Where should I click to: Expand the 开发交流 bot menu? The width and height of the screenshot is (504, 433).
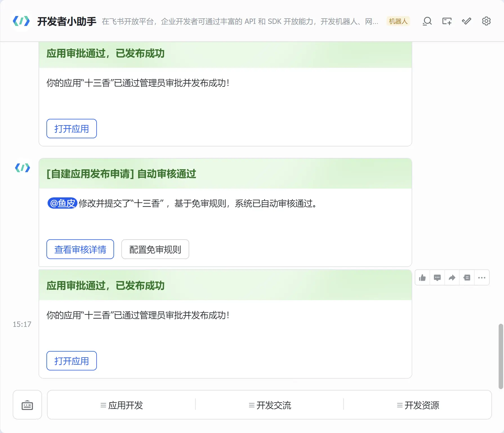(x=270, y=405)
